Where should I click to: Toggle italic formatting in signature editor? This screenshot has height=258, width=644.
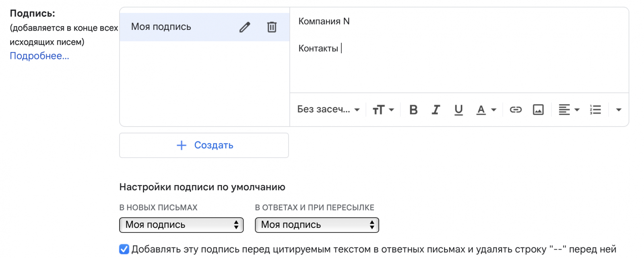436,110
